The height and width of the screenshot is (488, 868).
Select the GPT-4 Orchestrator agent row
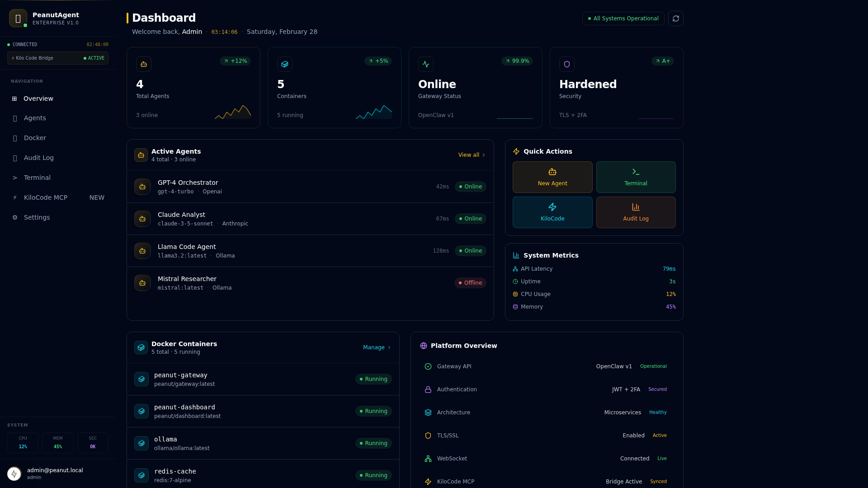[x=310, y=187]
